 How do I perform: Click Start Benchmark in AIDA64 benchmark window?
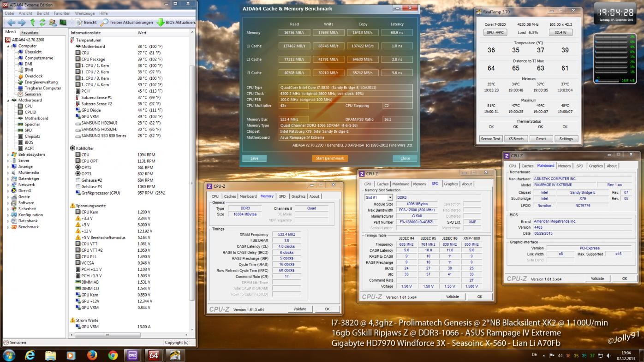coord(330,158)
